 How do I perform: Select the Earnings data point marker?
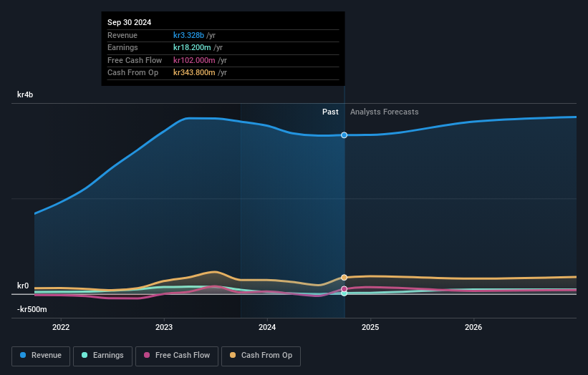click(344, 293)
